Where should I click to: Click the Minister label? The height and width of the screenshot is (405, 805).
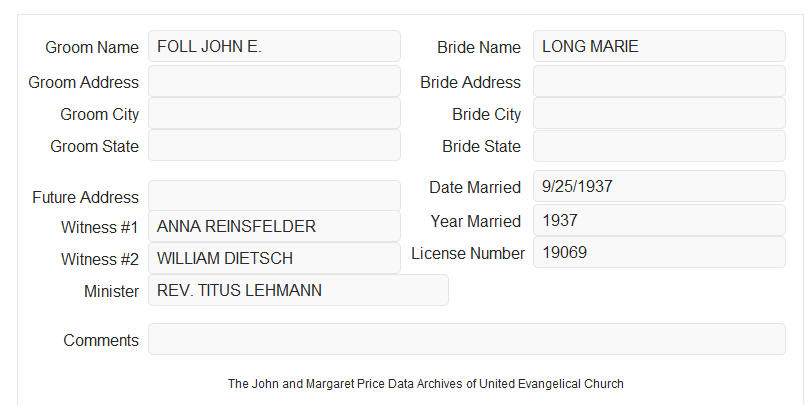111,291
